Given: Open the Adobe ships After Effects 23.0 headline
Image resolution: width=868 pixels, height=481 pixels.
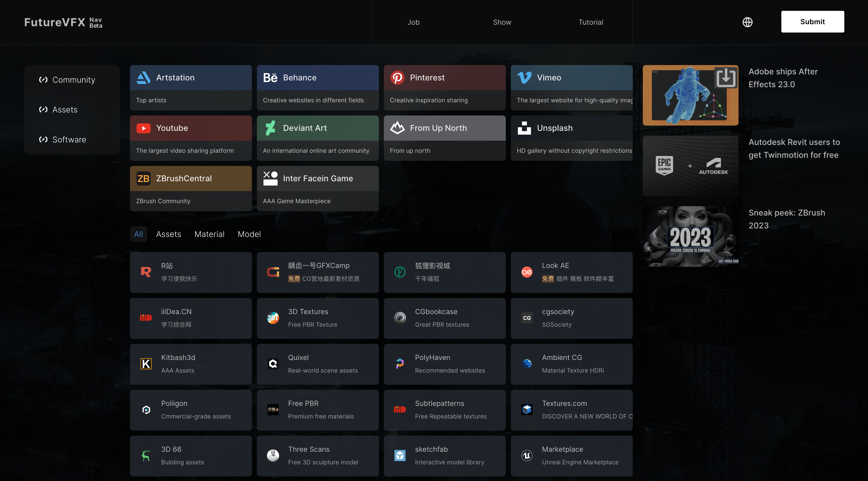Looking at the screenshot, I should 783,78.
